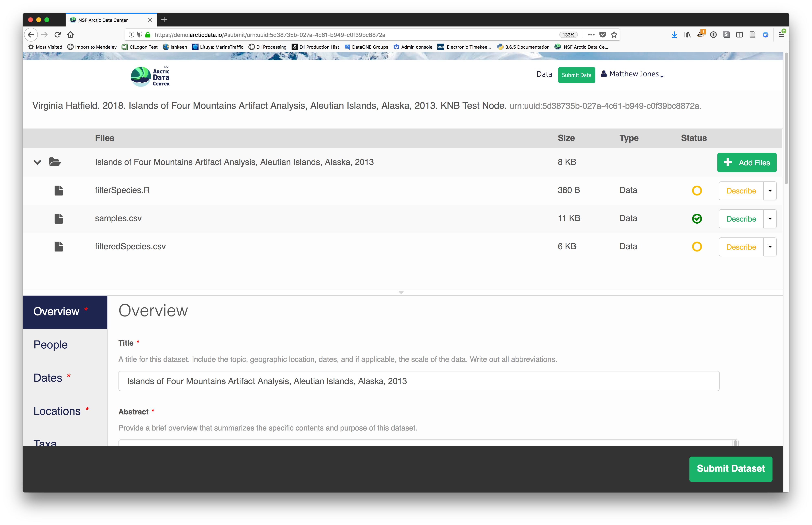This screenshot has height=525, width=812.
Task: Click the file icon beside filterSpecies.R
Action: pyautogui.click(x=59, y=190)
